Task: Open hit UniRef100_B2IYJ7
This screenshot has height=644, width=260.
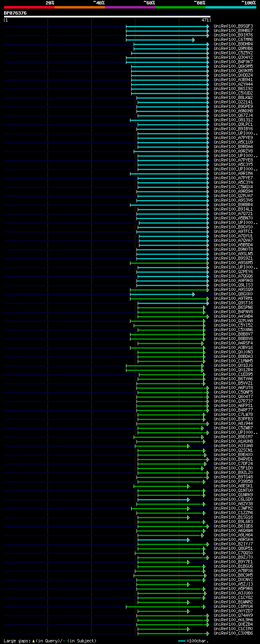Action: (233, 544)
